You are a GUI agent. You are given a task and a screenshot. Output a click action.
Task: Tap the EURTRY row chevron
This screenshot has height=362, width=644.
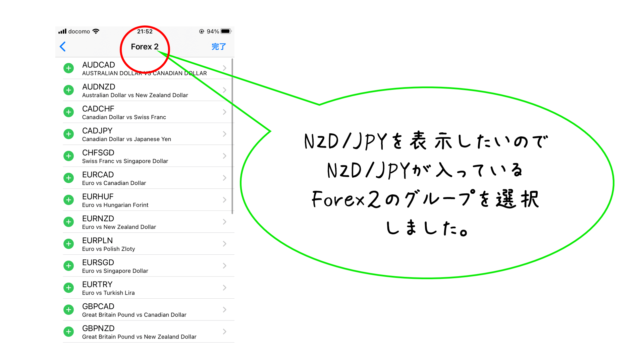click(225, 288)
